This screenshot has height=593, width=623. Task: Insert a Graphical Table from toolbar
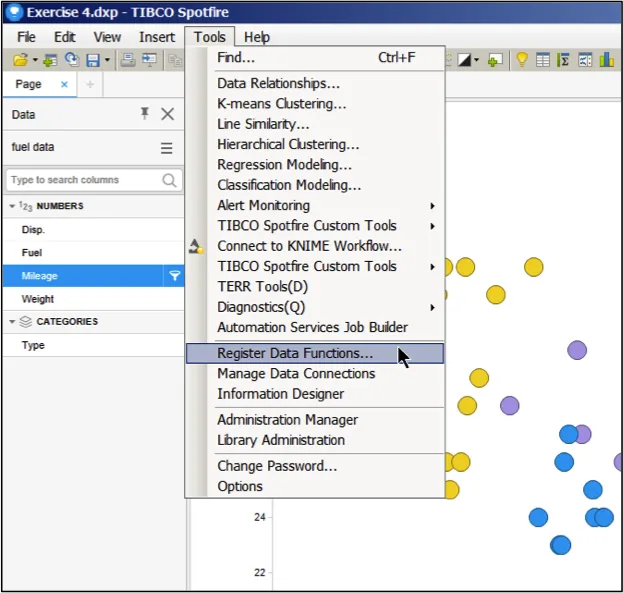point(585,60)
